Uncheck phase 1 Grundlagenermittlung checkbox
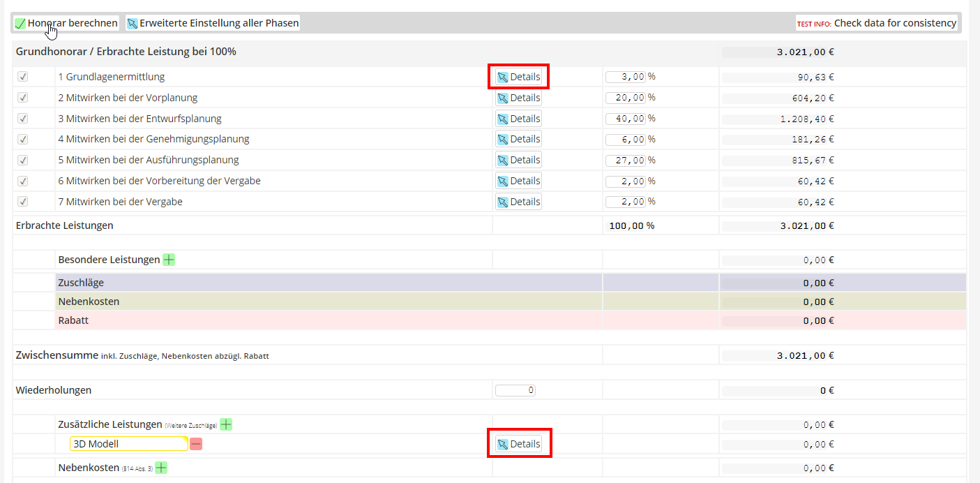This screenshot has height=483, width=980. click(22, 77)
